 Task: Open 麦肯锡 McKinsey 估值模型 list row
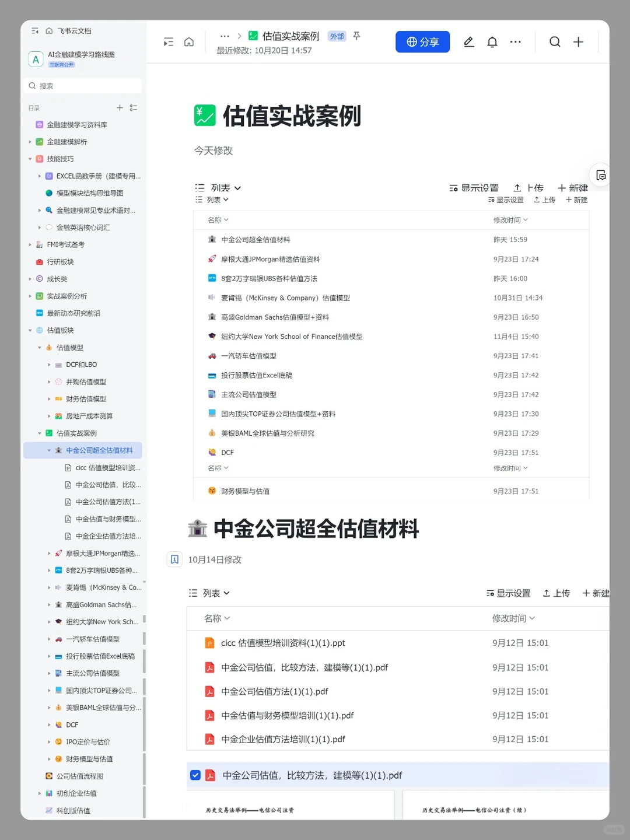pos(391,297)
